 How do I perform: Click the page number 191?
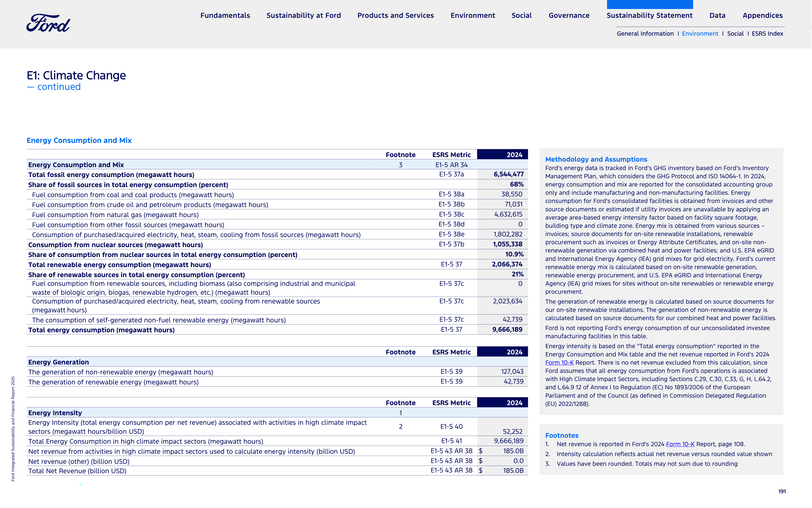782,492
